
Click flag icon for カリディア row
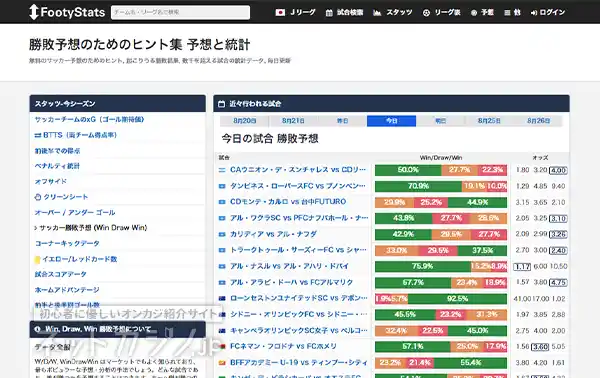(x=222, y=235)
